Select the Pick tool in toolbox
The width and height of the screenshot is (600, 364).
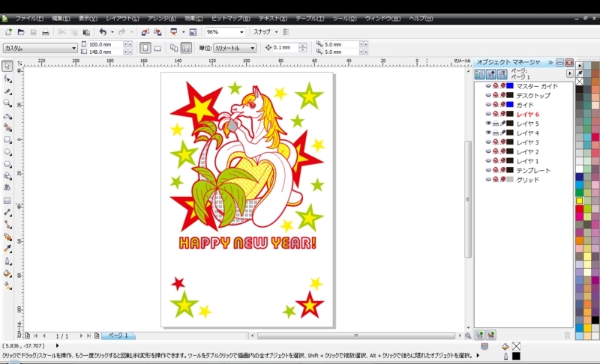7,66
